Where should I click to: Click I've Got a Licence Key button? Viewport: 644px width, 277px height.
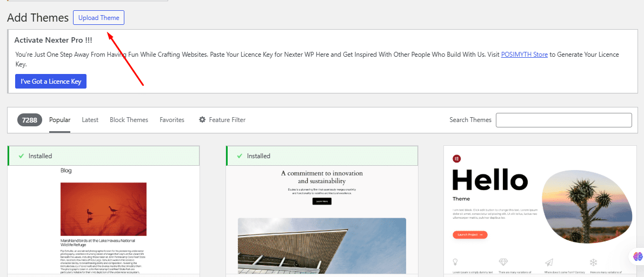(51, 81)
